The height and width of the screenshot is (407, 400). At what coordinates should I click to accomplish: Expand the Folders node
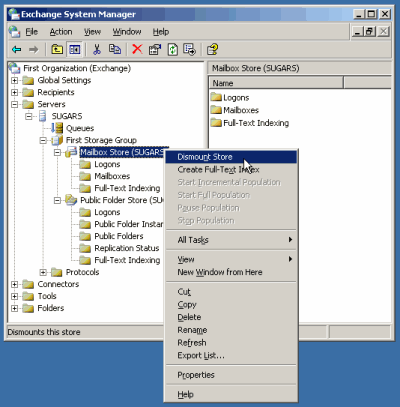coord(14,308)
